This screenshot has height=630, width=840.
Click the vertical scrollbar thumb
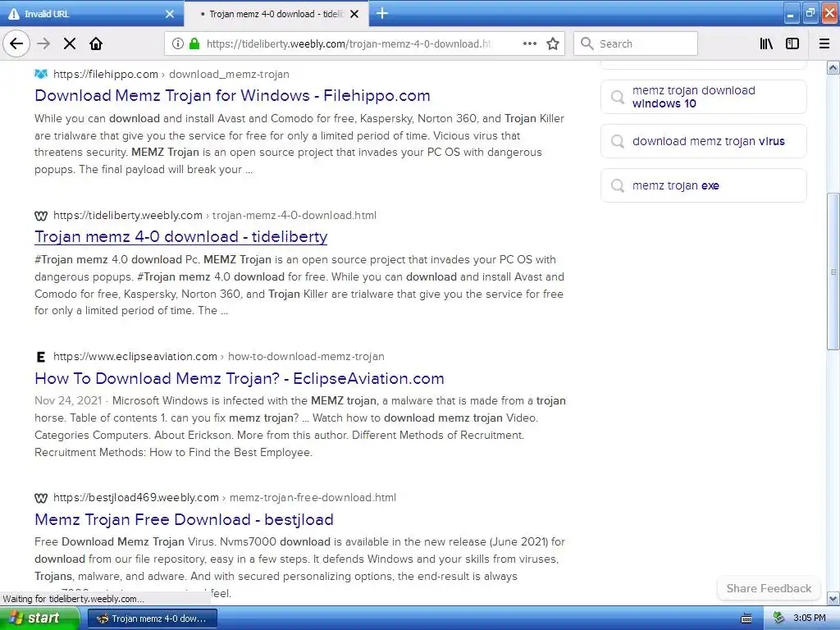coord(833,271)
